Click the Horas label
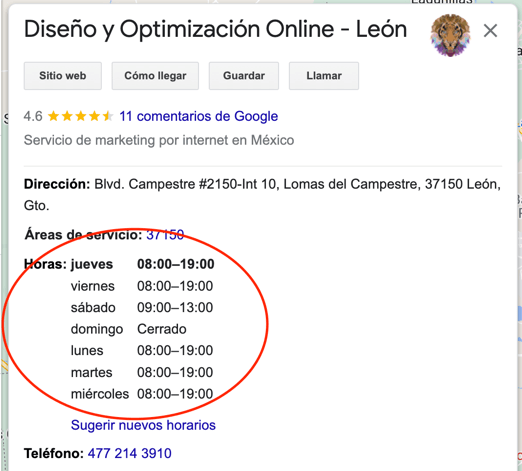Image resolution: width=522 pixels, height=471 pixels. point(45,264)
